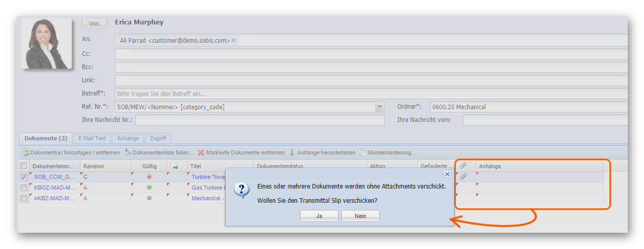Click the Ihre Nachricht Nr. field

(x=259, y=120)
